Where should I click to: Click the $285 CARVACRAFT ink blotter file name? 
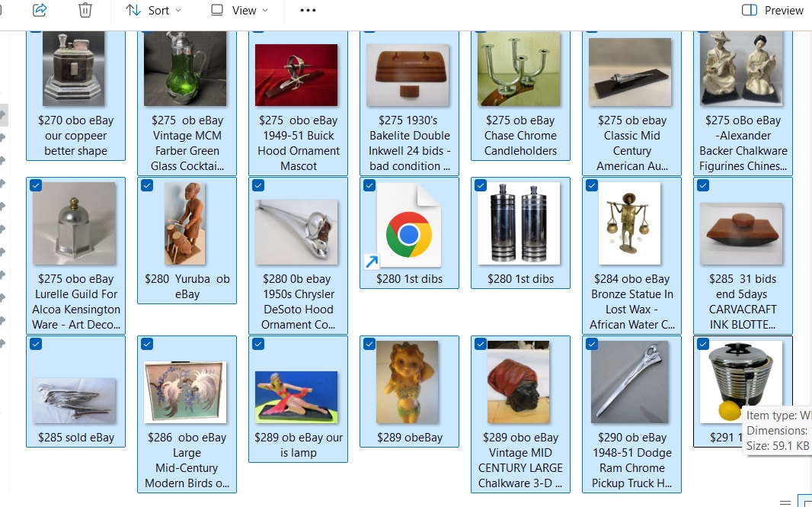[x=743, y=301]
